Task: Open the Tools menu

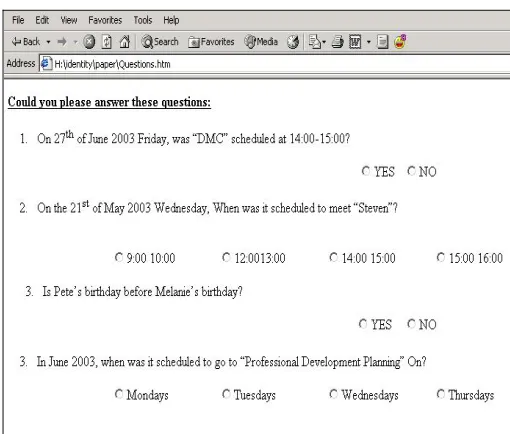Action: [143, 20]
